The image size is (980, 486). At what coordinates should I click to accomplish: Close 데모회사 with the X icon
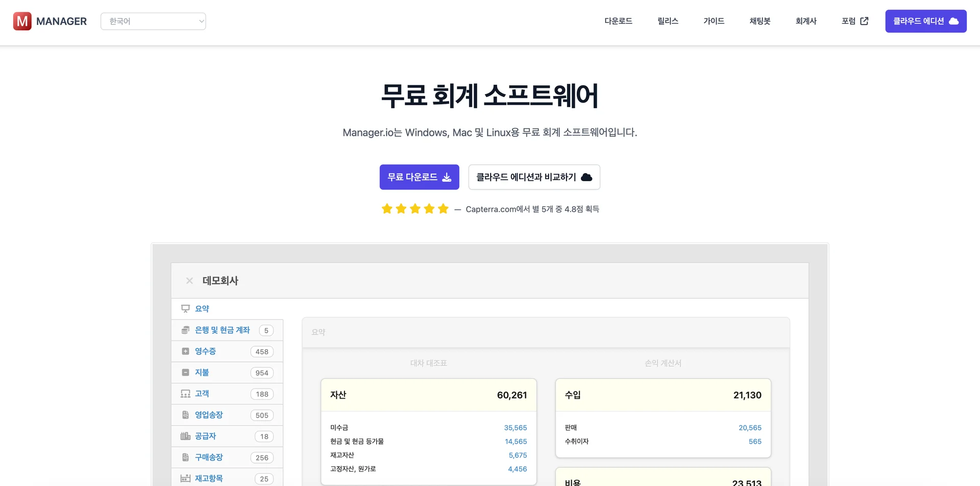pyautogui.click(x=189, y=281)
